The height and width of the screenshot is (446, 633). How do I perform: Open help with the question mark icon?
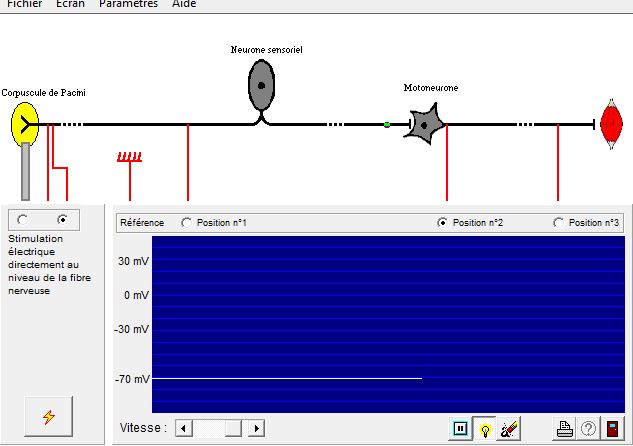[x=588, y=429]
